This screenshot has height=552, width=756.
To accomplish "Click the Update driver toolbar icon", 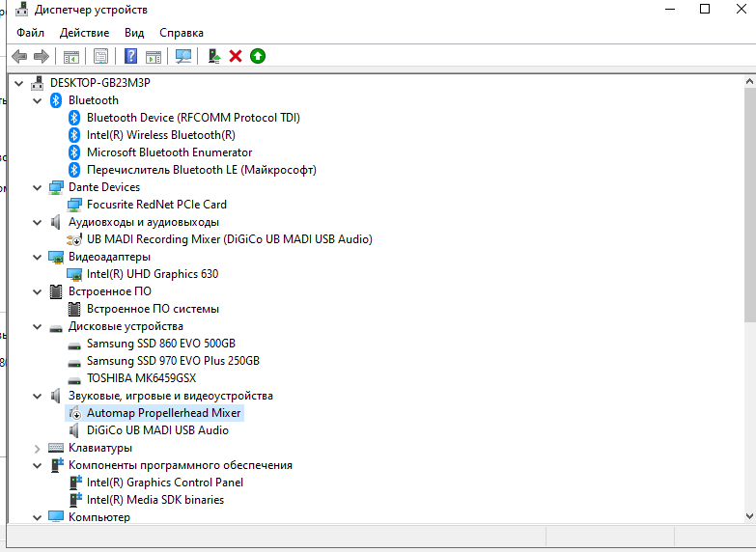I will click(x=213, y=56).
